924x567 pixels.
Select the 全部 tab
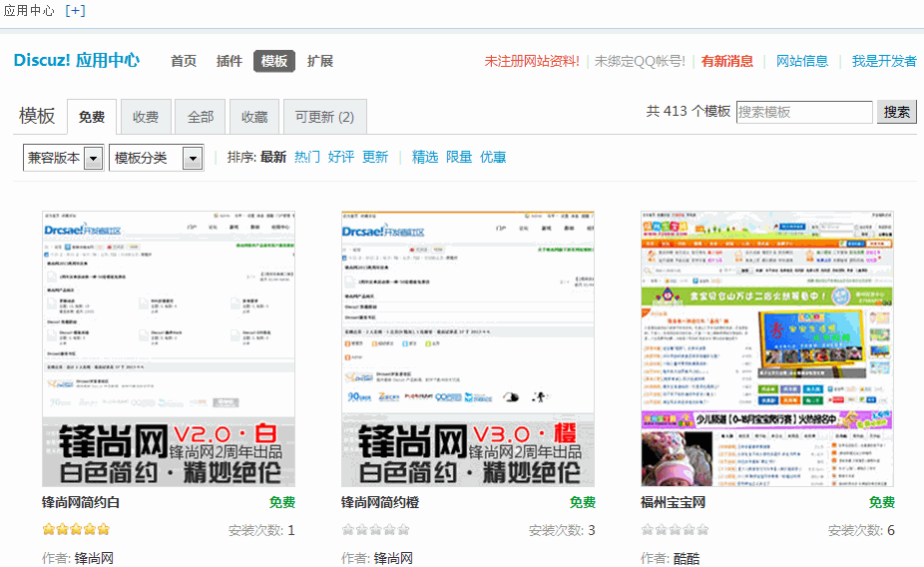point(201,117)
